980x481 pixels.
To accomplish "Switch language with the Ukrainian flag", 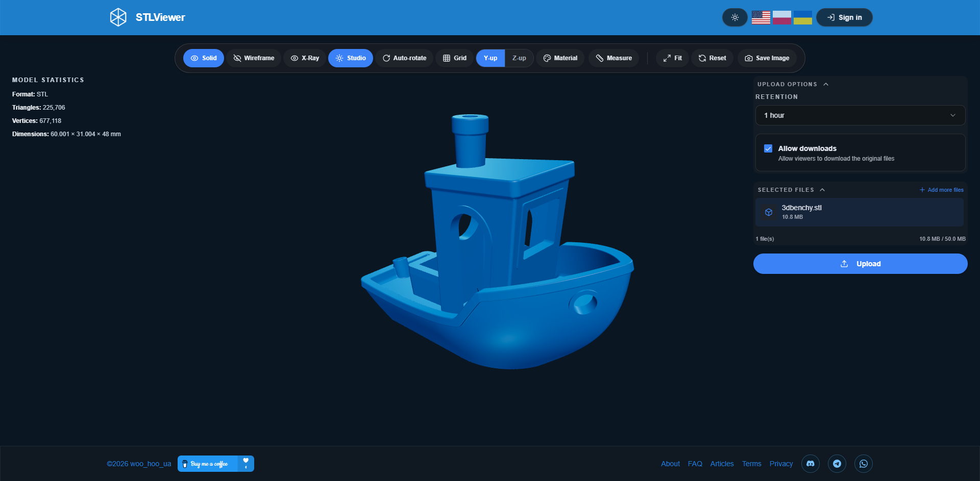I will [x=803, y=17].
